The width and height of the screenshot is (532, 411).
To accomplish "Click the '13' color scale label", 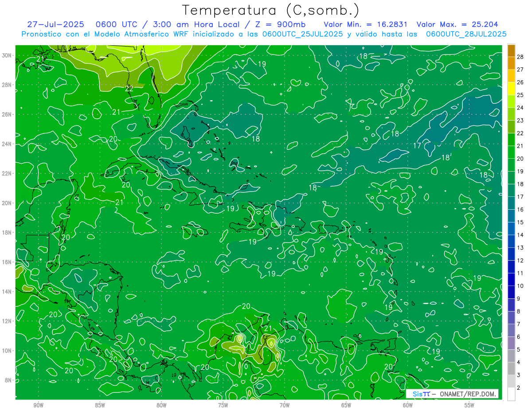I will (x=520, y=247).
